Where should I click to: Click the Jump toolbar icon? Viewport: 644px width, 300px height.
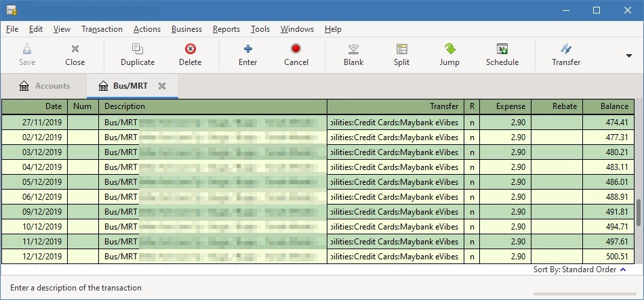coord(449,49)
